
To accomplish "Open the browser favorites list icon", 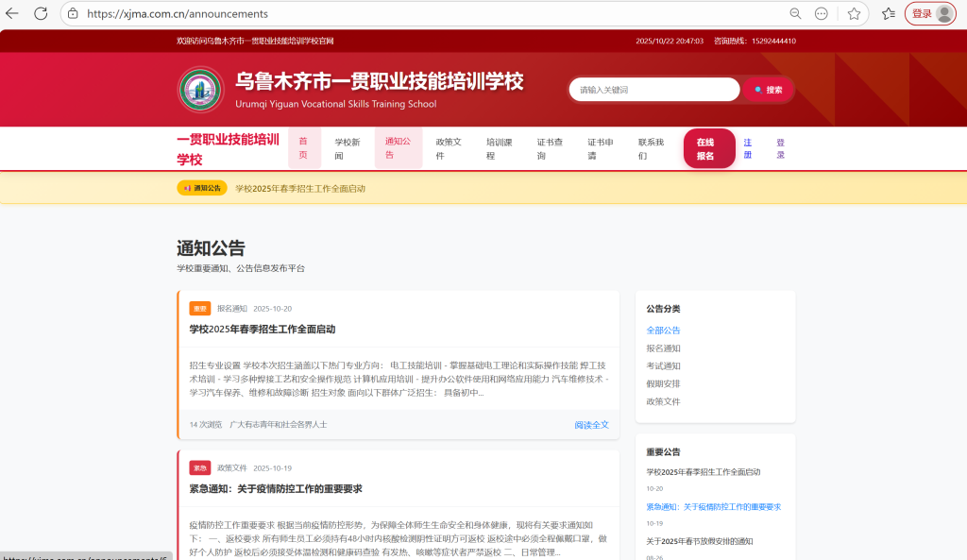I will click(888, 13).
